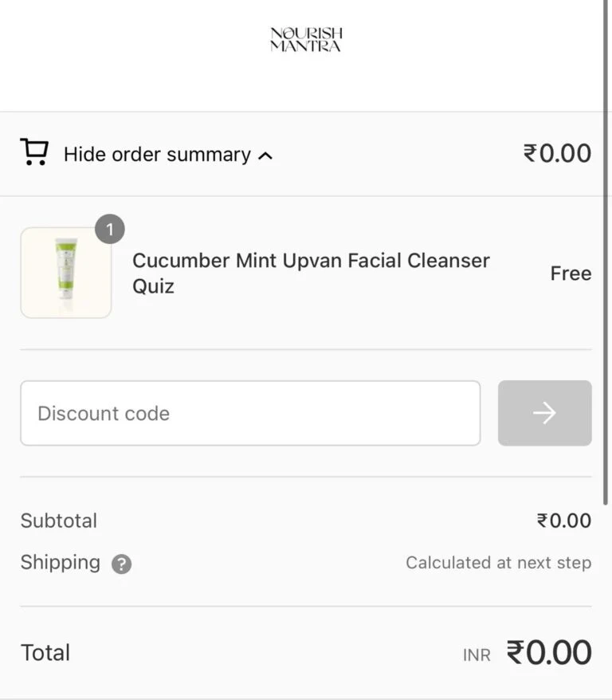Image resolution: width=612 pixels, height=700 pixels.
Task: Collapse order summary with chevron arrow
Action: pos(265,155)
